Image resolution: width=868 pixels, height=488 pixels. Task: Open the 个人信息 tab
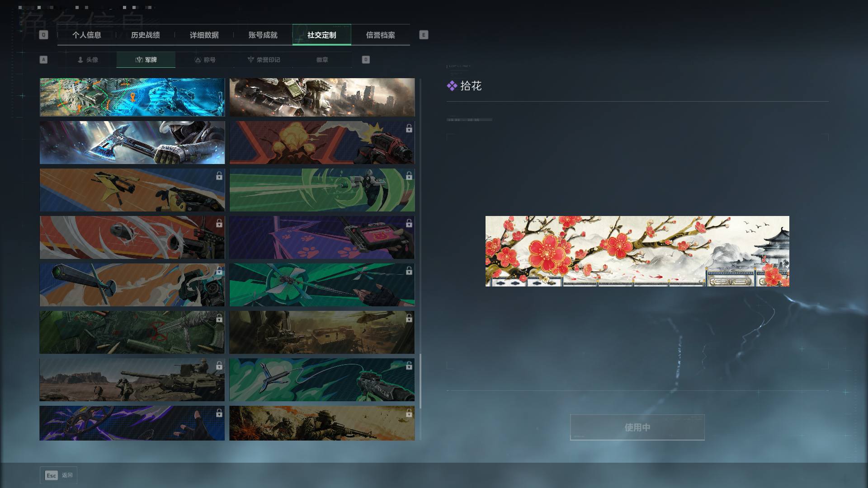click(x=87, y=35)
